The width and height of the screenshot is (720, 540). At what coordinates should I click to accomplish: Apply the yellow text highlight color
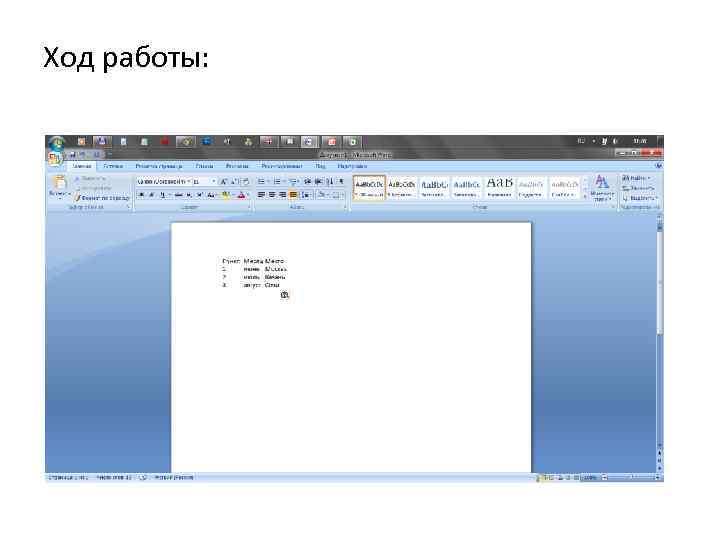(226, 195)
